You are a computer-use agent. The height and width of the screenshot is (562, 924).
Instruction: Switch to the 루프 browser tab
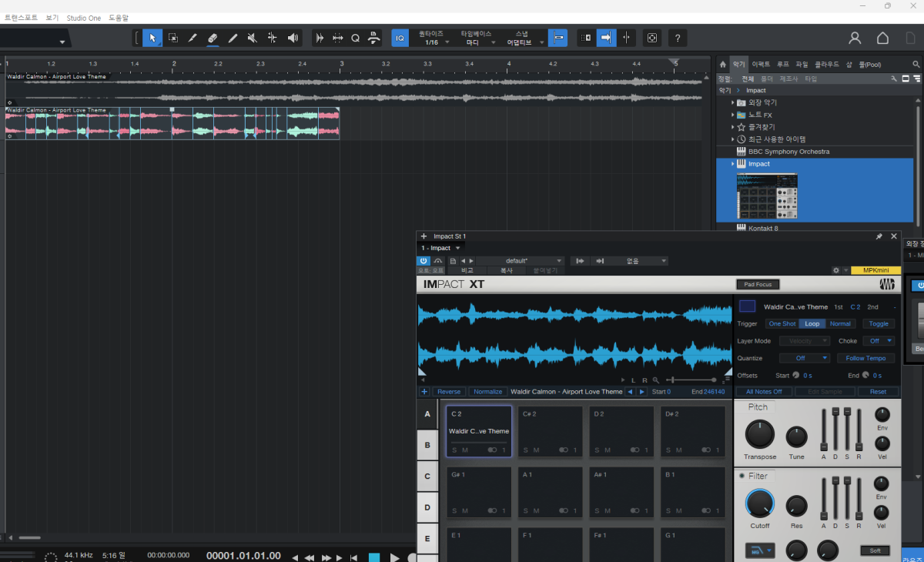pos(782,65)
